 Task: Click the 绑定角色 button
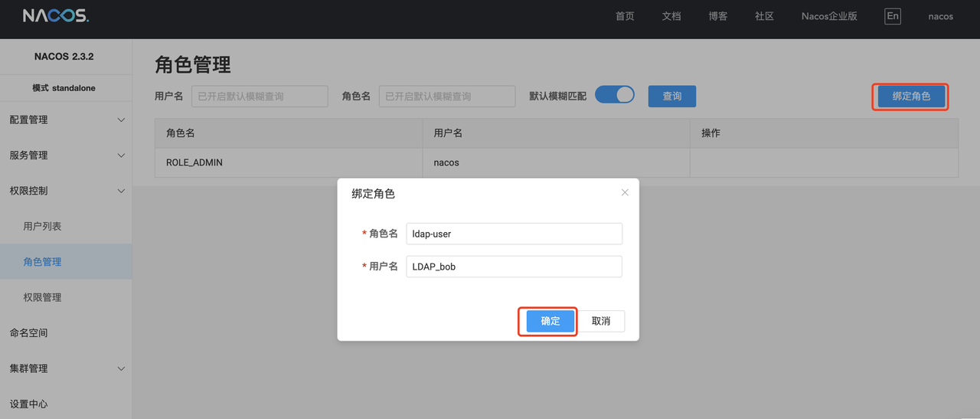pos(910,97)
